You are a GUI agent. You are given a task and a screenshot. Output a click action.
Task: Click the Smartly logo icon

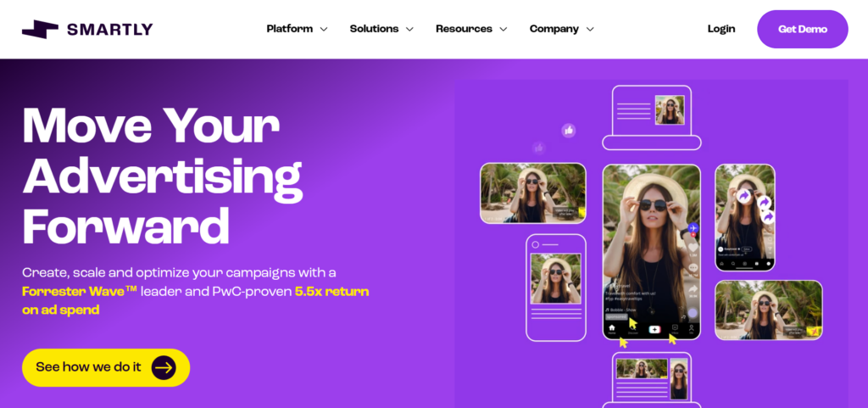coord(40,29)
